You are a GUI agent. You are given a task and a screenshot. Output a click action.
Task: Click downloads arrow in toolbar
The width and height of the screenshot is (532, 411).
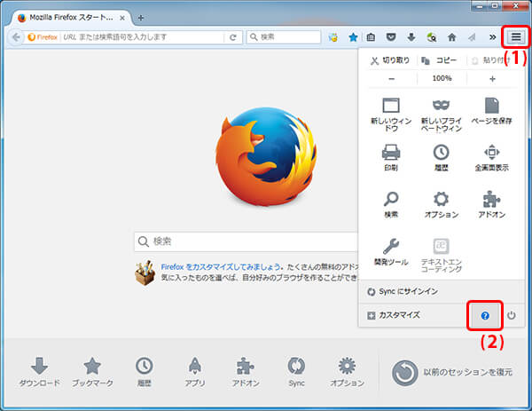click(411, 37)
